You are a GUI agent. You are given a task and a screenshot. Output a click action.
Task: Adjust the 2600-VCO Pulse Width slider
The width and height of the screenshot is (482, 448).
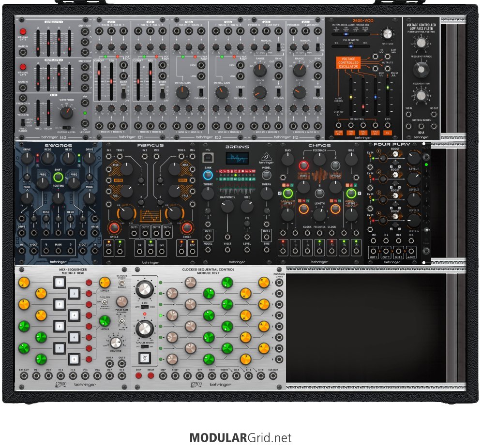click(351, 46)
